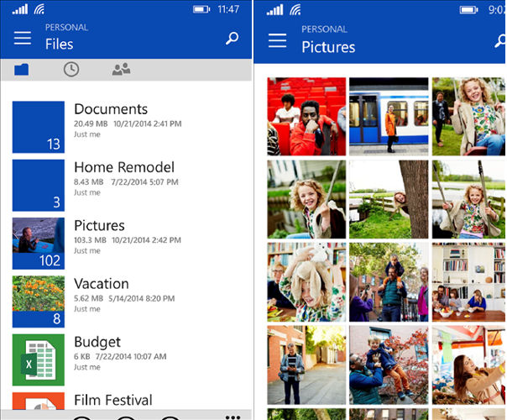The height and width of the screenshot is (420, 507).
Task: Click 'PERSONAL' label above Pictures title
Action: 324,29
